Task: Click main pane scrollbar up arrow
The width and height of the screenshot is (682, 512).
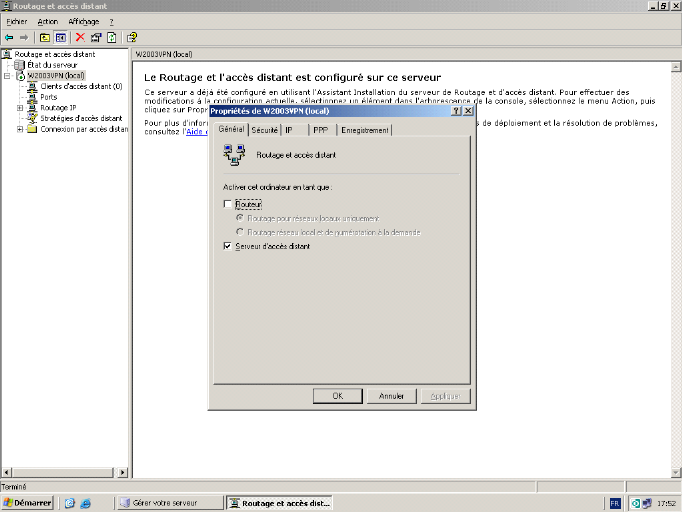Action: coord(675,67)
